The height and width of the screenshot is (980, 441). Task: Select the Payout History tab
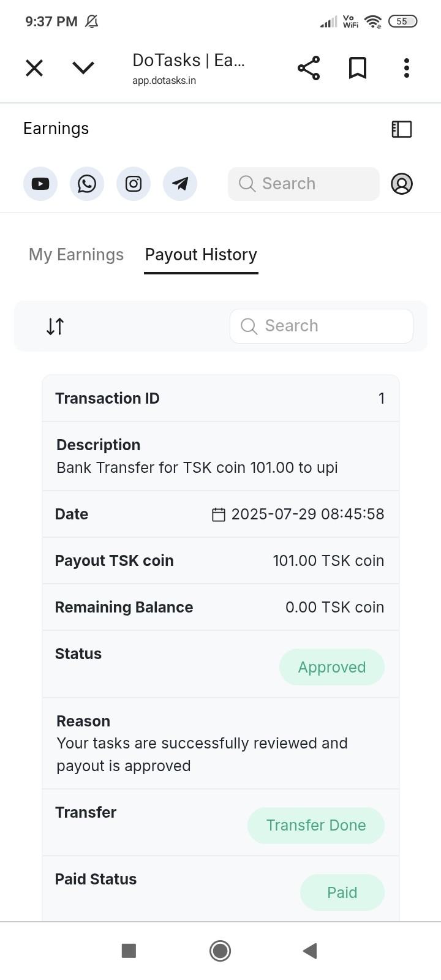[x=201, y=255]
